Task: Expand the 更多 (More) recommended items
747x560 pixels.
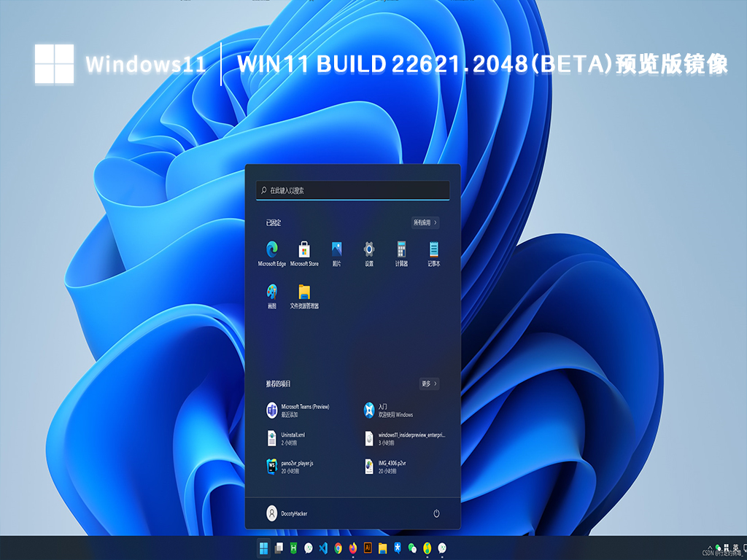Action: (427, 384)
